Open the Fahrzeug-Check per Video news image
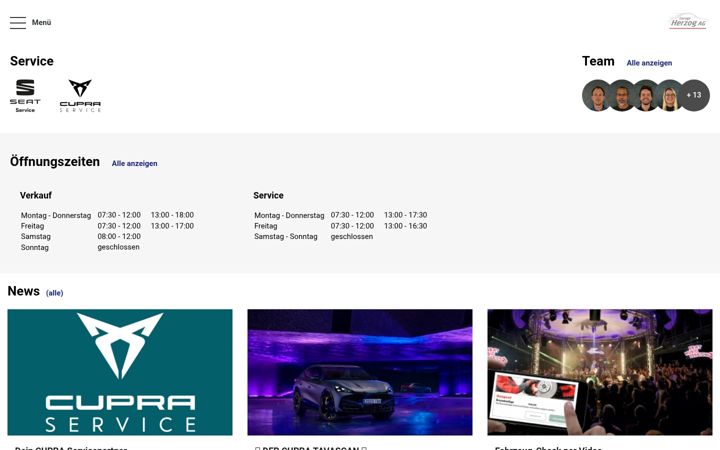The width and height of the screenshot is (720, 450). coord(600,372)
